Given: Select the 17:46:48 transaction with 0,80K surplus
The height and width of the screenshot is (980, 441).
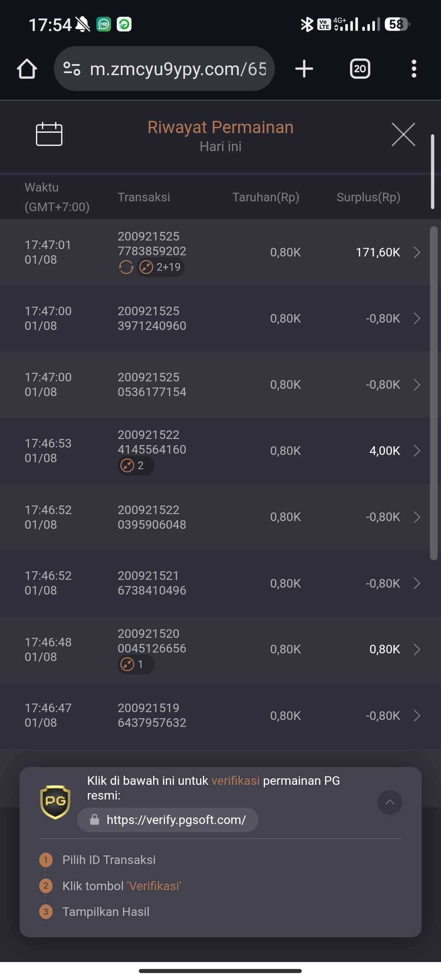Looking at the screenshot, I should click(x=220, y=649).
